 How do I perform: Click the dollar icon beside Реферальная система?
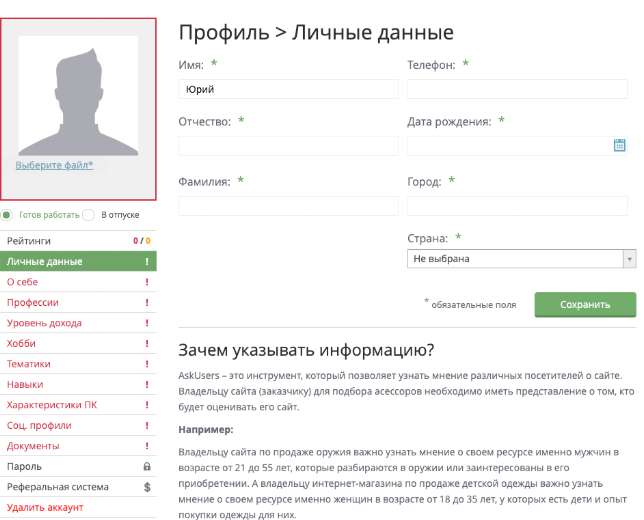[x=147, y=486]
